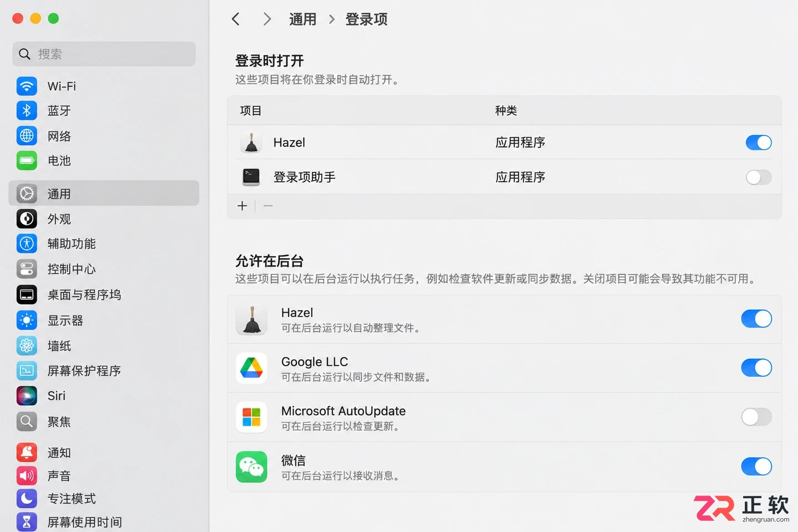Click the 登录项助手 terminal icon
This screenshot has height=532, width=798.
pos(251,177)
